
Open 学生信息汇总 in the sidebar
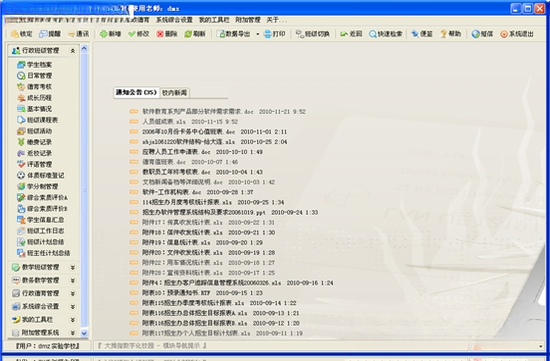[41, 220]
